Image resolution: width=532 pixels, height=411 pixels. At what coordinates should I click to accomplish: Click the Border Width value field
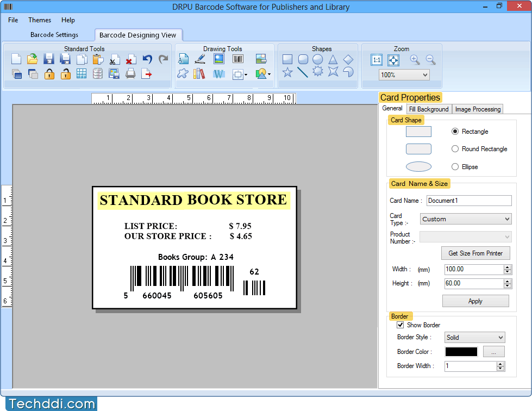[471, 366]
